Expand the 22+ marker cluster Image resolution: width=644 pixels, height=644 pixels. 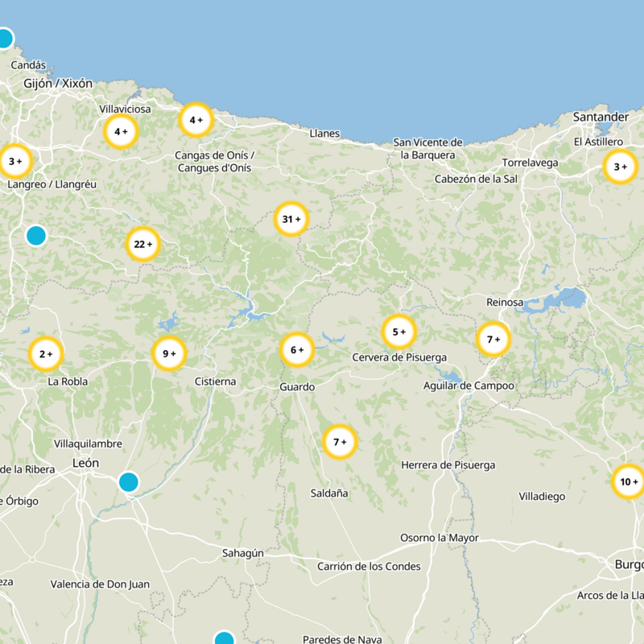(x=143, y=245)
